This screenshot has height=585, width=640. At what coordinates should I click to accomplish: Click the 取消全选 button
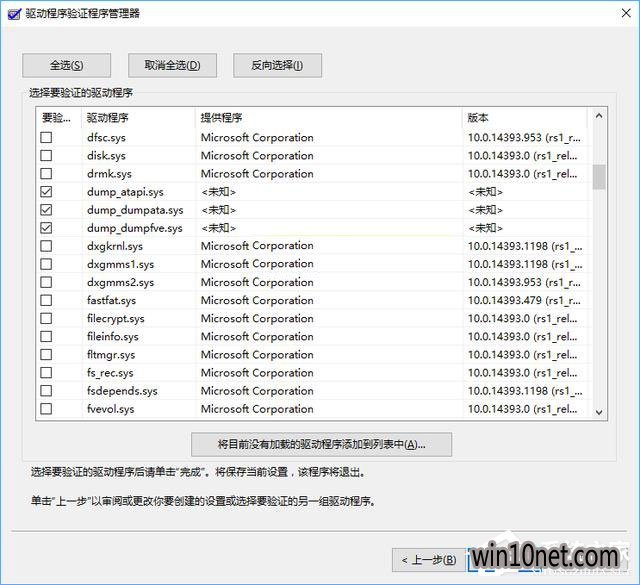pos(172,65)
